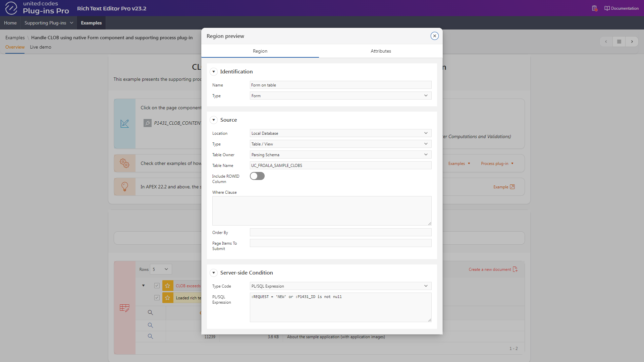
Task: Toggle the Include ROWID Column switch
Action: [x=257, y=176]
